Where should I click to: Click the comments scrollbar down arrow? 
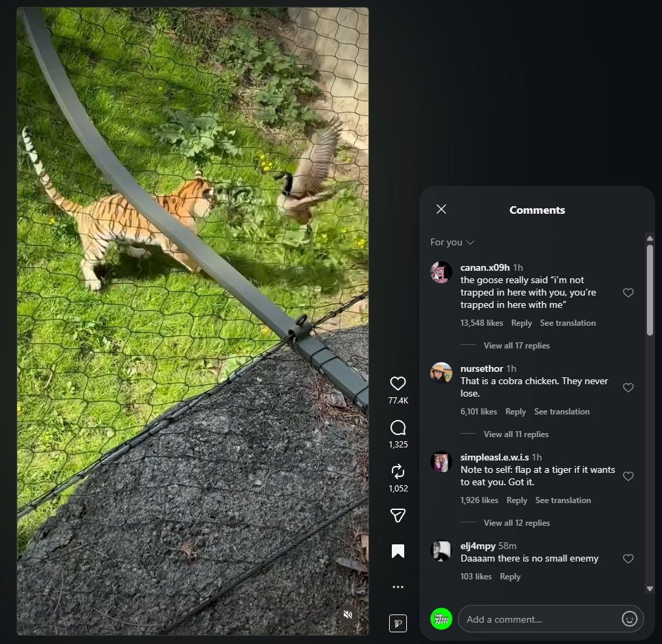[650, 589]
